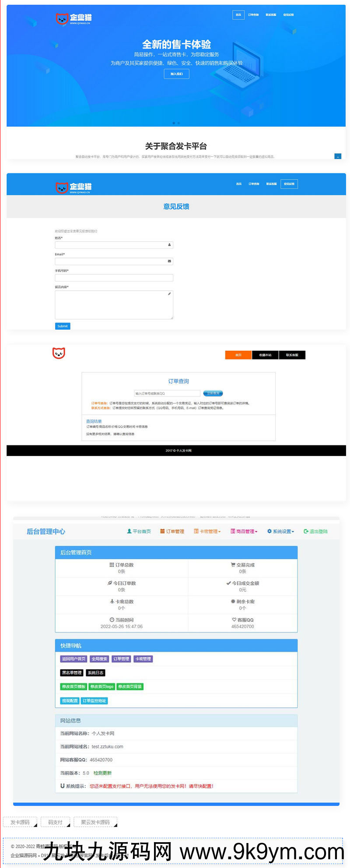The width and height of the screenshot is (350, 868).
Task: Click the second carousel indicator dot
Action: tap(178, 123)
